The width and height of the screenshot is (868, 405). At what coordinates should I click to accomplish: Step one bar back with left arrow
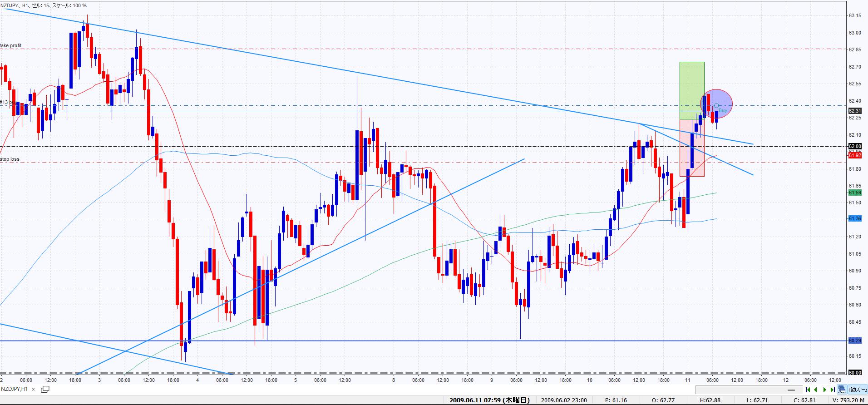[x=816, y=390]
